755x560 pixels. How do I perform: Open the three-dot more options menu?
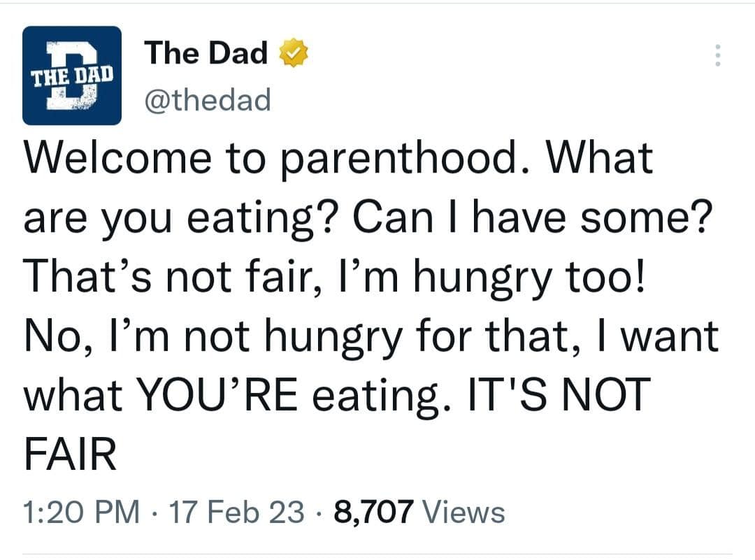715,55
